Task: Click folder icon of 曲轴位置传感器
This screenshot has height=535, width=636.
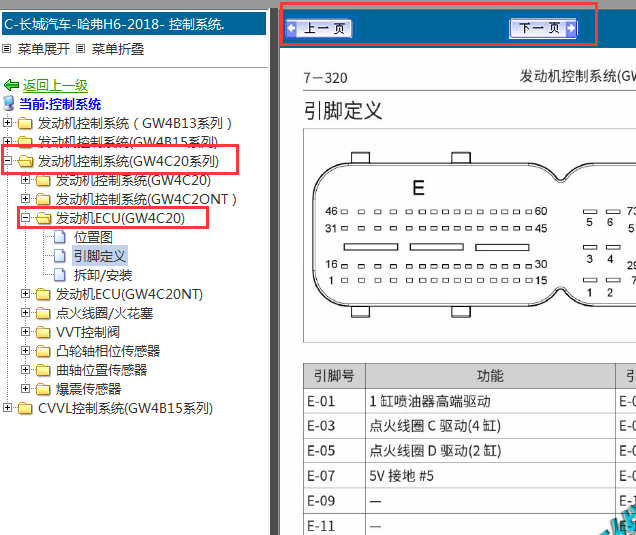Action: (43, 370)
